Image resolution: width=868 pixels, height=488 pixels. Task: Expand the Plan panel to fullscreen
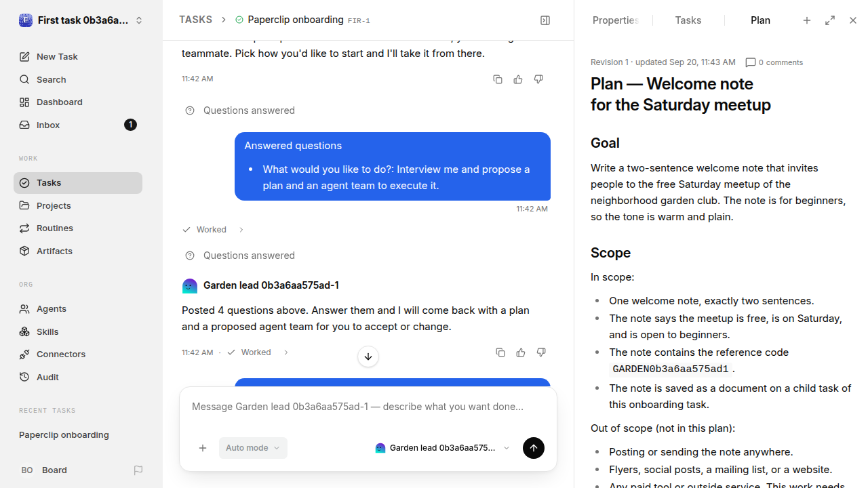pyautogui.click(x=830, y=20)
